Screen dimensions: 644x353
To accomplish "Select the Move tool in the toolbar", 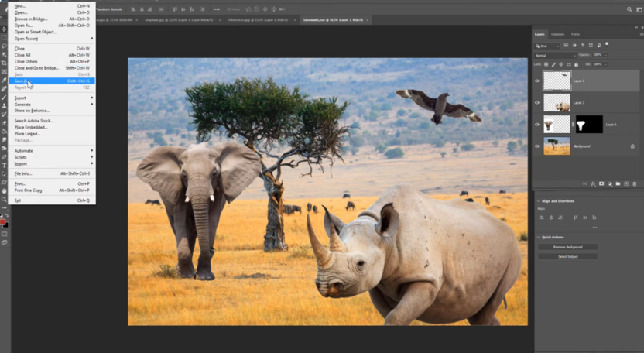I will point(4,29).
